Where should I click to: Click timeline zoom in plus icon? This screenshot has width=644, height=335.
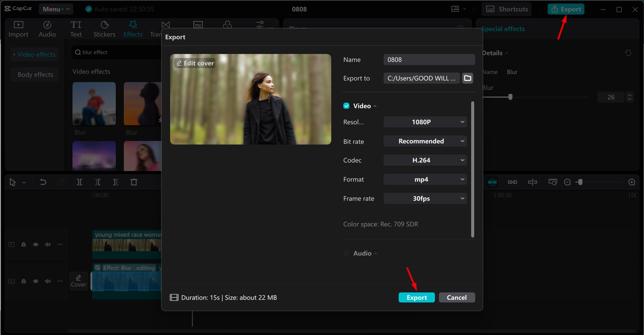coord(632,182)
